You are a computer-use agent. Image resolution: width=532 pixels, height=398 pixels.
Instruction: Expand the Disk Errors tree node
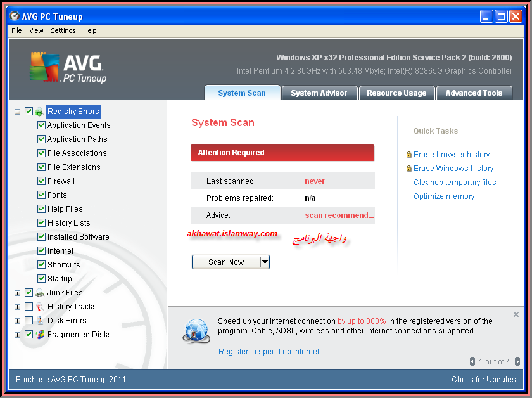coord(17,321)
